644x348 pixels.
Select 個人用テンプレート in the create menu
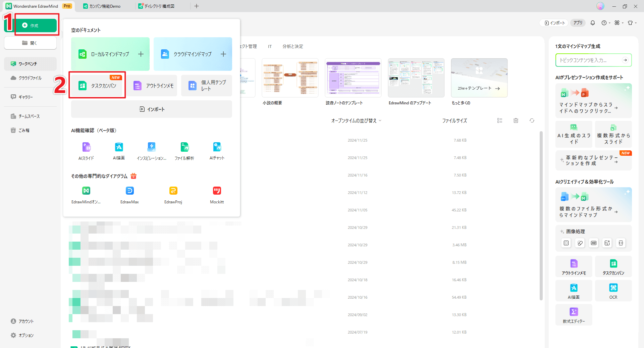pyautogui.click(x=207, y=86)
